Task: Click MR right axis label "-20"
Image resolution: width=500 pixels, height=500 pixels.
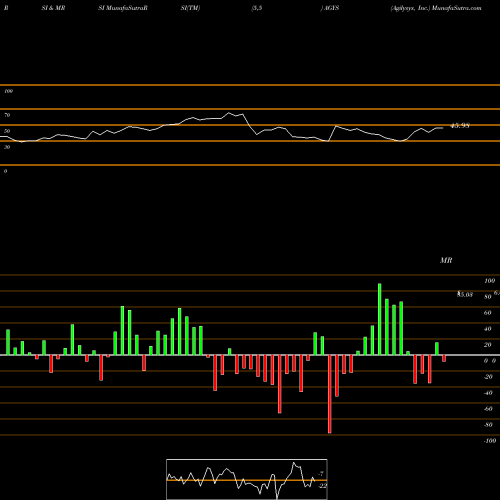Action: [488, 377]
